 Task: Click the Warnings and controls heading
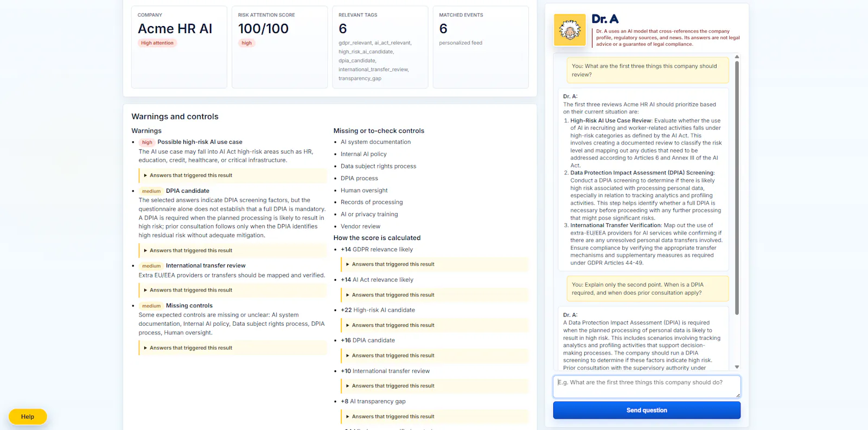(x=175, y=116)
